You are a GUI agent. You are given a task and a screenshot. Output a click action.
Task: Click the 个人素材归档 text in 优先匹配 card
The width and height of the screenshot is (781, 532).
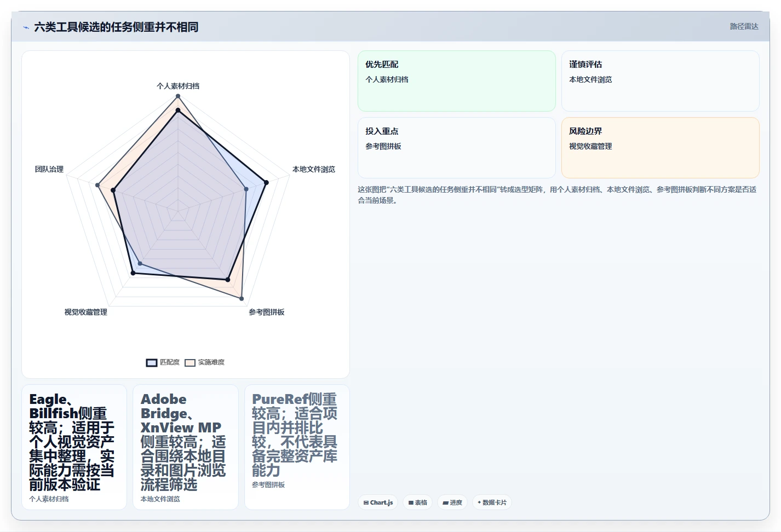387,79
